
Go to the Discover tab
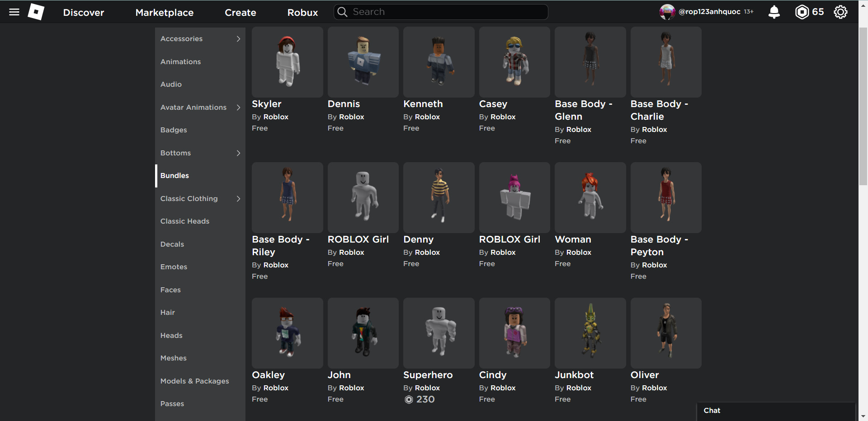click(84, 13)
